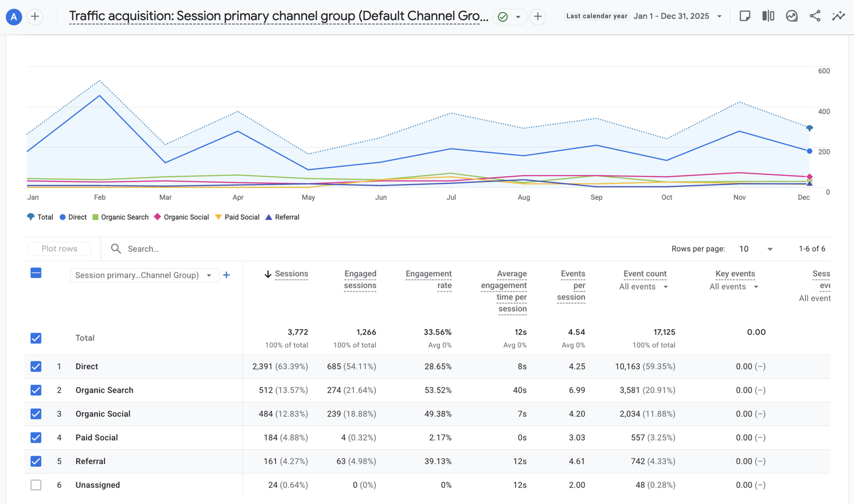
Task: Add secondary dimension plus icon
Action: (226, 275)
